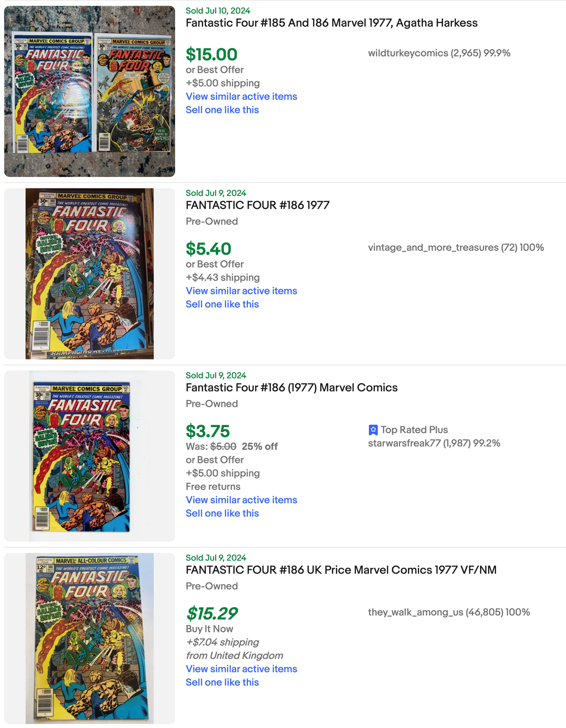Open the 'UK Price Marvel Comics 1977 VF/NM' title
This screenshot has width=566, height=728.
[x=341, y=570]
